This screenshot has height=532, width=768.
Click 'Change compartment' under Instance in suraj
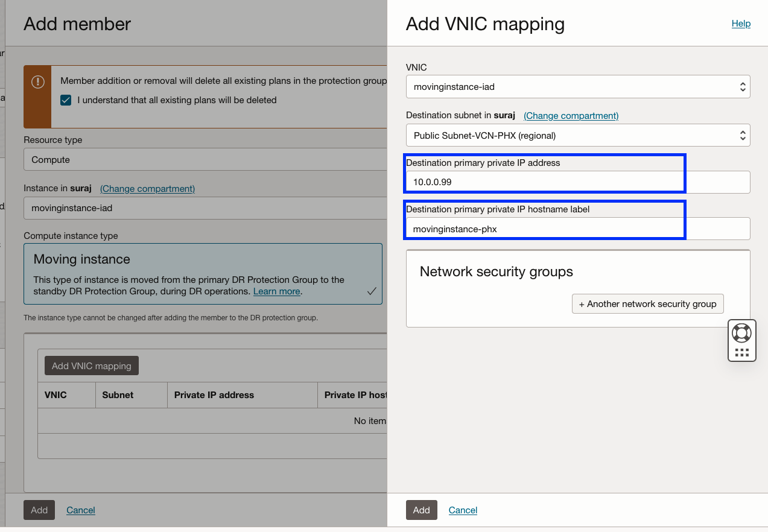(x=147, y=188)
